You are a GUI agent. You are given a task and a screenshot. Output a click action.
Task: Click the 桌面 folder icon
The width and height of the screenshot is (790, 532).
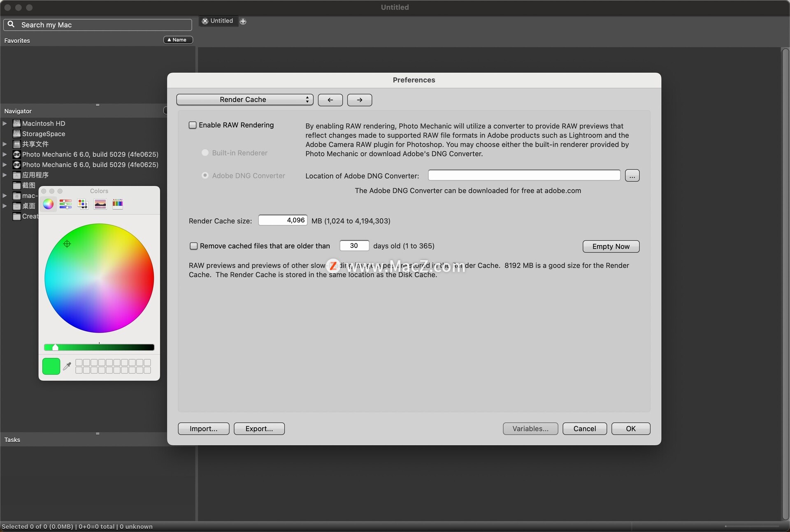[x=17, y=206]
